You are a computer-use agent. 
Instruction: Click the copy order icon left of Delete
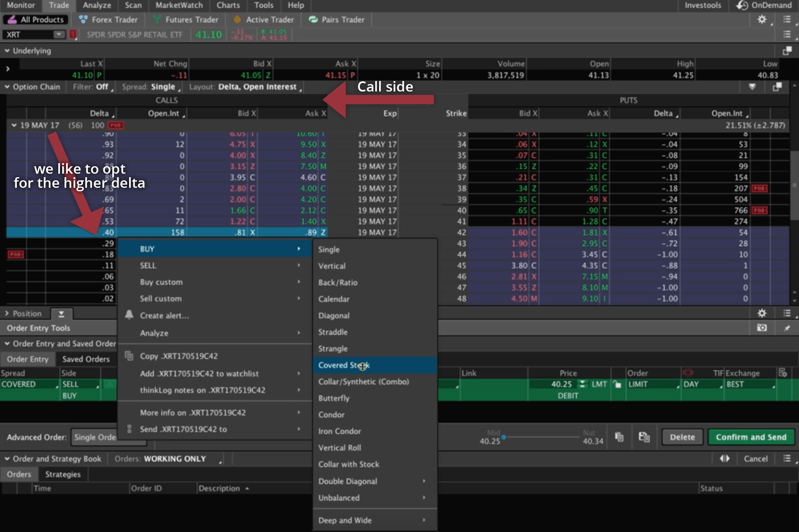pyautogui.click(x=619, y=437)
